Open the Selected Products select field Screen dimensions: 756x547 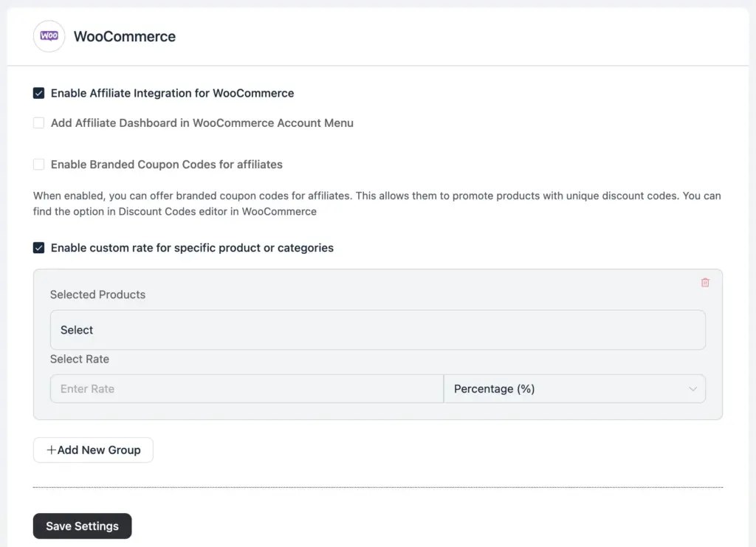tap(377, 330)
